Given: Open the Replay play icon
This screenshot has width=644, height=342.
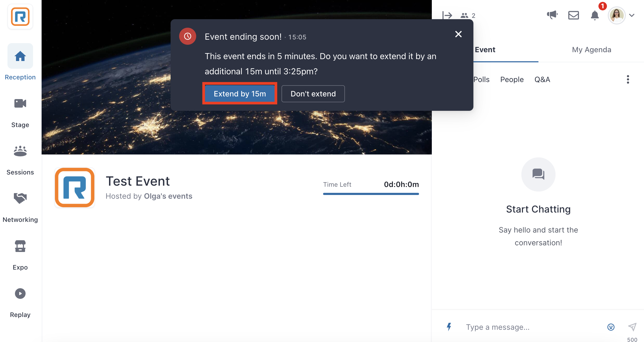Looking at the screenshot, I should [x=20, y=294].
